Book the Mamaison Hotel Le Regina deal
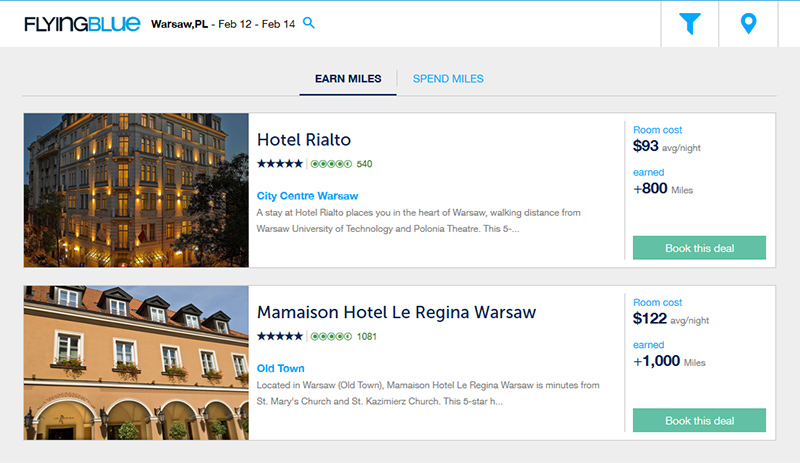This screenshot has width=800, height=463. pyautogui.click(x=699, y=420)
